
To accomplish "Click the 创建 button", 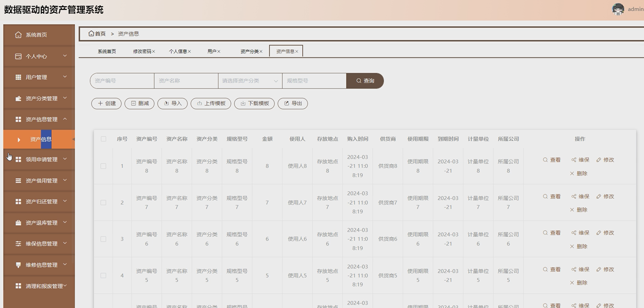I will coord(106,103).
